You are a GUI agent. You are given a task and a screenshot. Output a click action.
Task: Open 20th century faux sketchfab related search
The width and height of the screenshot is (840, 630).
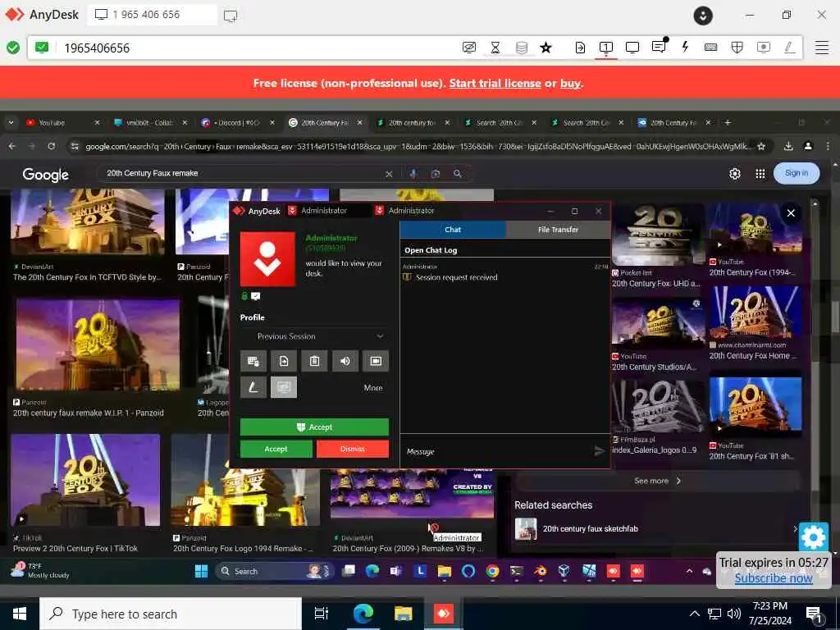click(656, 529)
